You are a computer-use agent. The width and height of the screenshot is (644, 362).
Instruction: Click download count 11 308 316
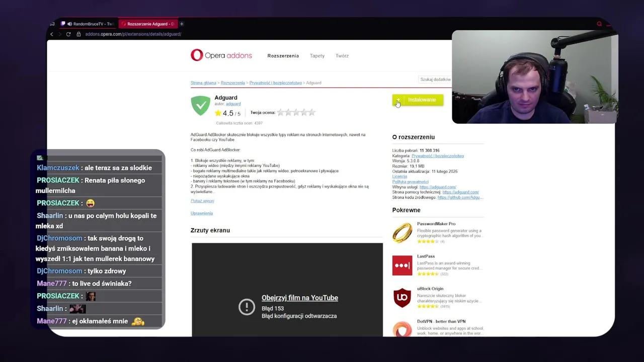(430, 150)
